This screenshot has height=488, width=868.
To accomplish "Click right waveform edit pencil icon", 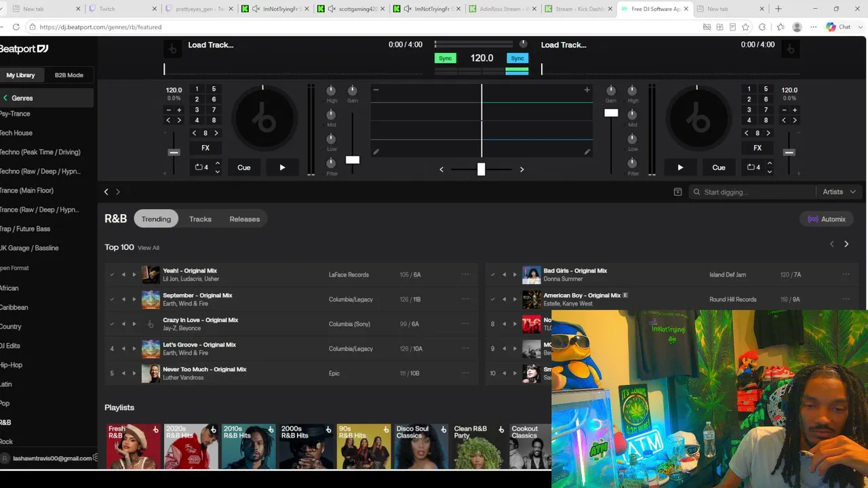I will pos(587,152).
